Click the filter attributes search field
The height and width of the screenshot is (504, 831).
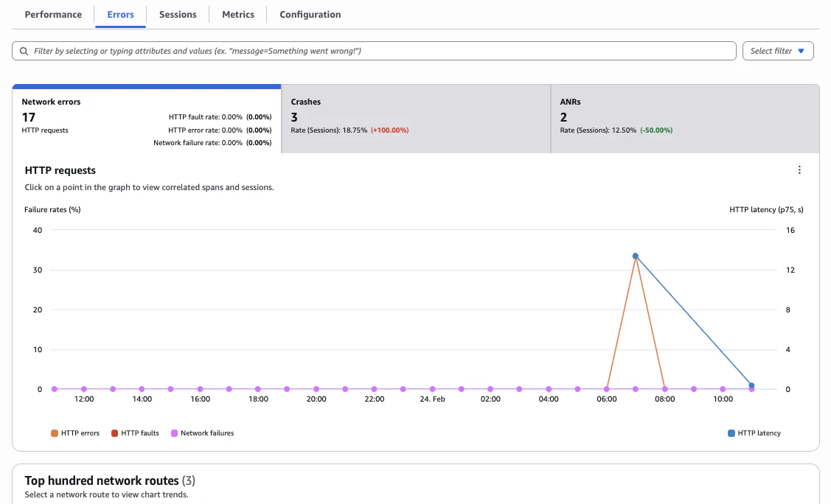coord(374,51)
